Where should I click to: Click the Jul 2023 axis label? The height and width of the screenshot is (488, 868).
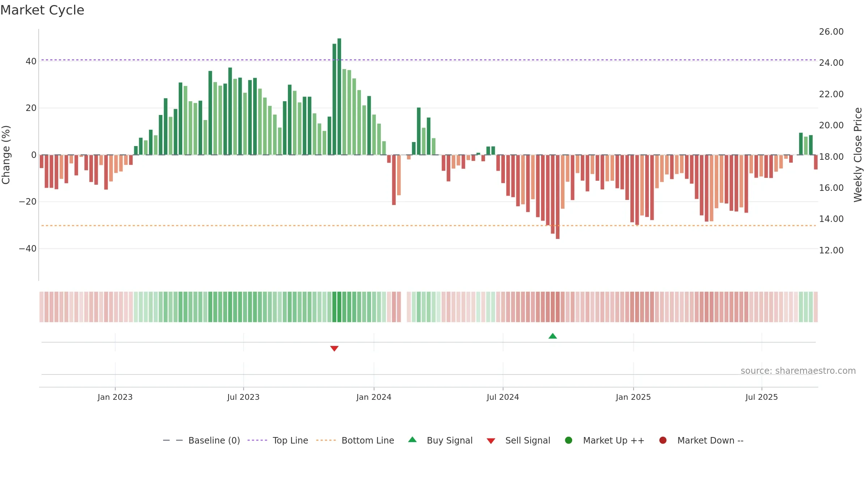(243, 397)
